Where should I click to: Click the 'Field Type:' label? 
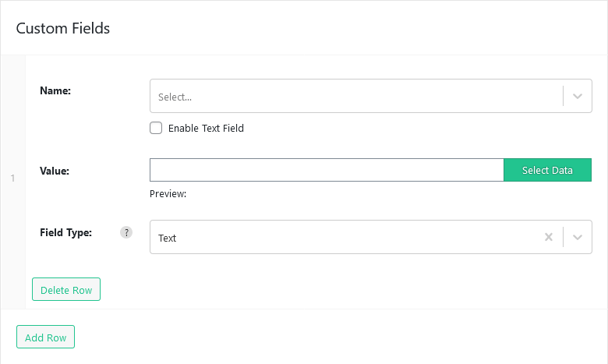pyautogui.click(x=66, y=232)
